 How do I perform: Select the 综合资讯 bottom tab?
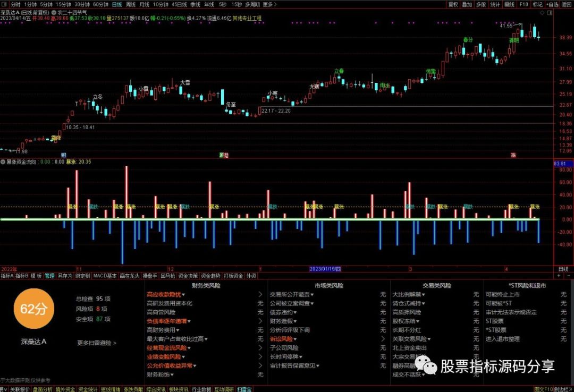pos(156,389)
